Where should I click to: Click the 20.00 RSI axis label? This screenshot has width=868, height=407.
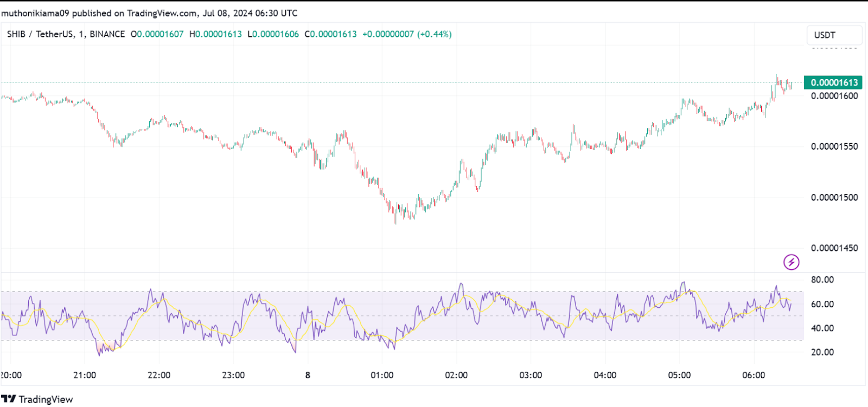coord(822,352)
